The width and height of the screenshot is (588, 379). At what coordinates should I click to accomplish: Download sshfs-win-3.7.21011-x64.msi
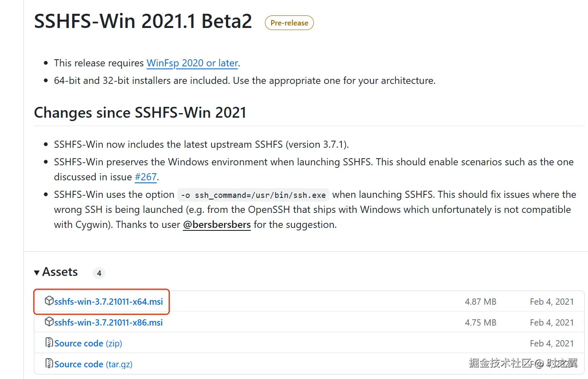(x=108, y=301)
